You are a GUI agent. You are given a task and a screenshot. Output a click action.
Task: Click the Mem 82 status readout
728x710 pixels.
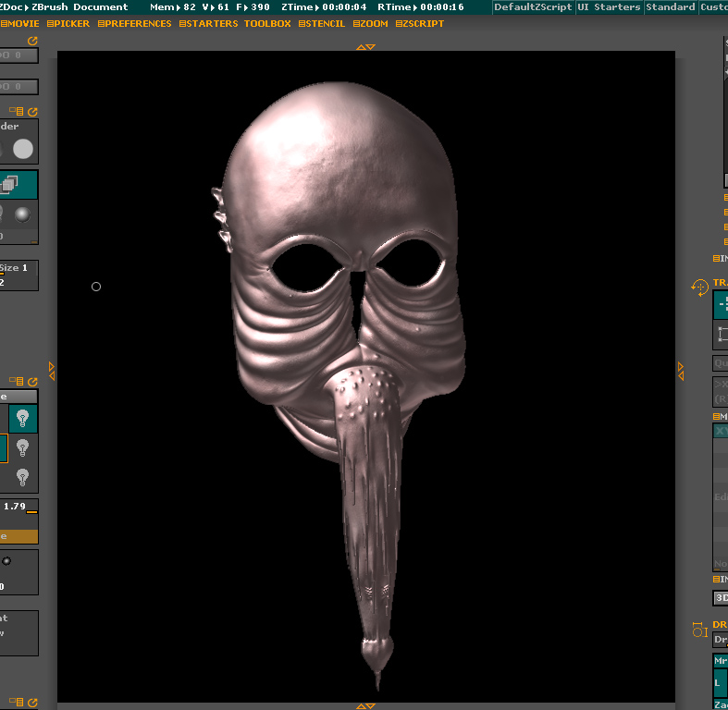coord(173,7)
